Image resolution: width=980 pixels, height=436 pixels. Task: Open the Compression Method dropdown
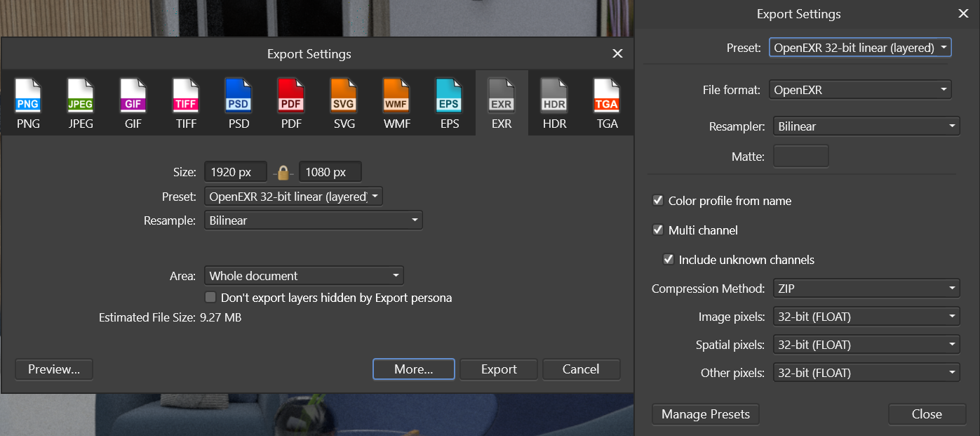[866, 288]
